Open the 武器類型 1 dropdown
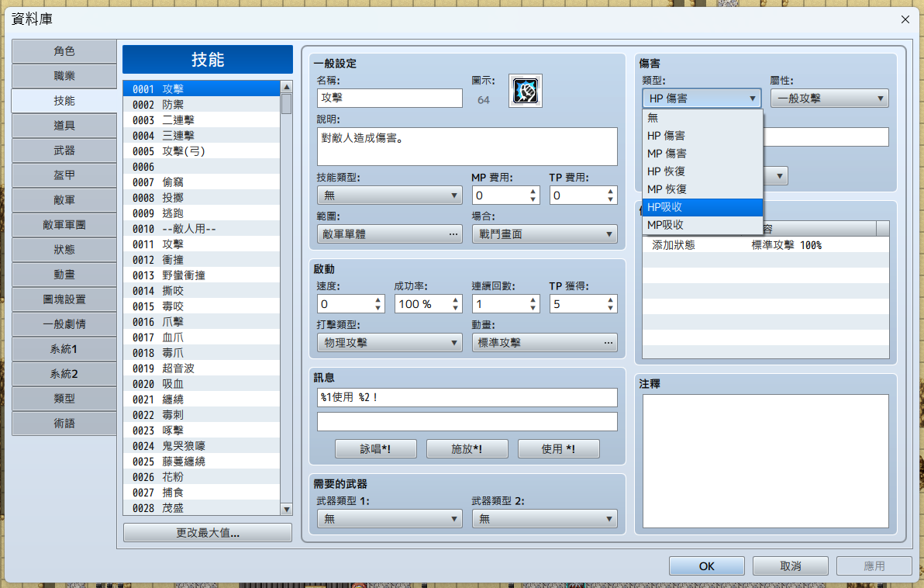The image size is (924, 588). click(x=389, y=519)
